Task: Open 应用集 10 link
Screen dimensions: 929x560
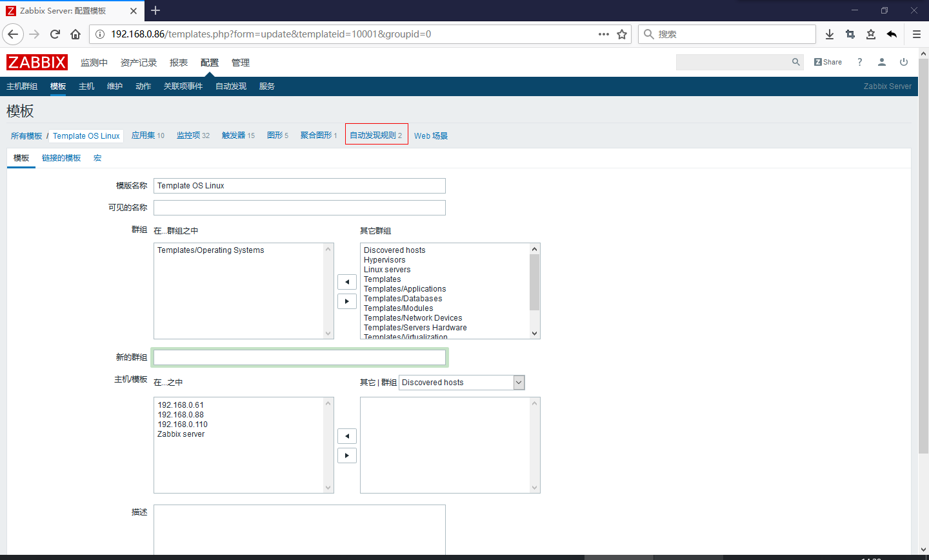Action: (x=148, y=135)
